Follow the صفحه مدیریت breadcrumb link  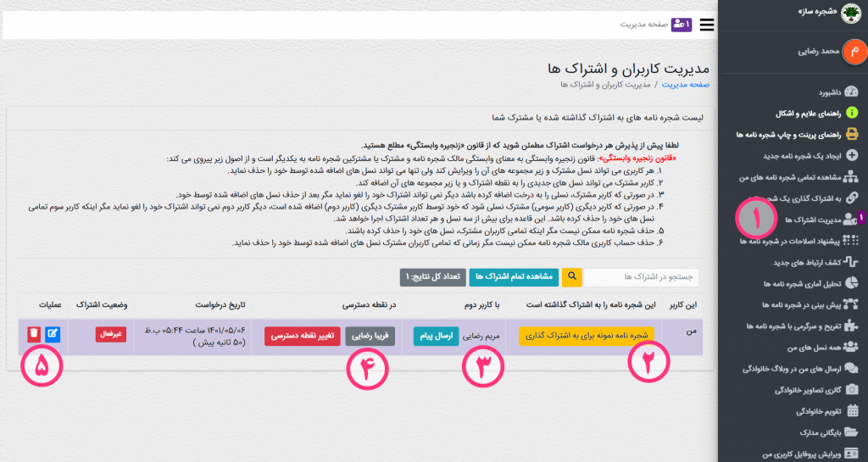coord(685,85)
